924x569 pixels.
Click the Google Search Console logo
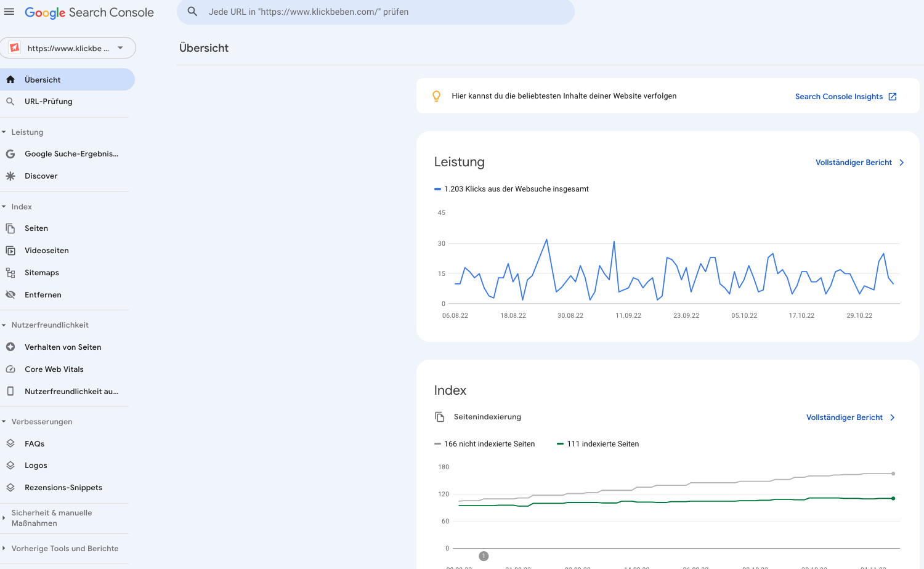(x=89, y=12)
